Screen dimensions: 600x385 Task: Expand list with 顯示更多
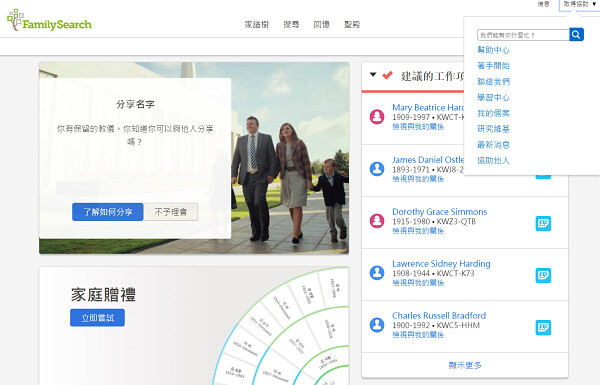[465, 365]
